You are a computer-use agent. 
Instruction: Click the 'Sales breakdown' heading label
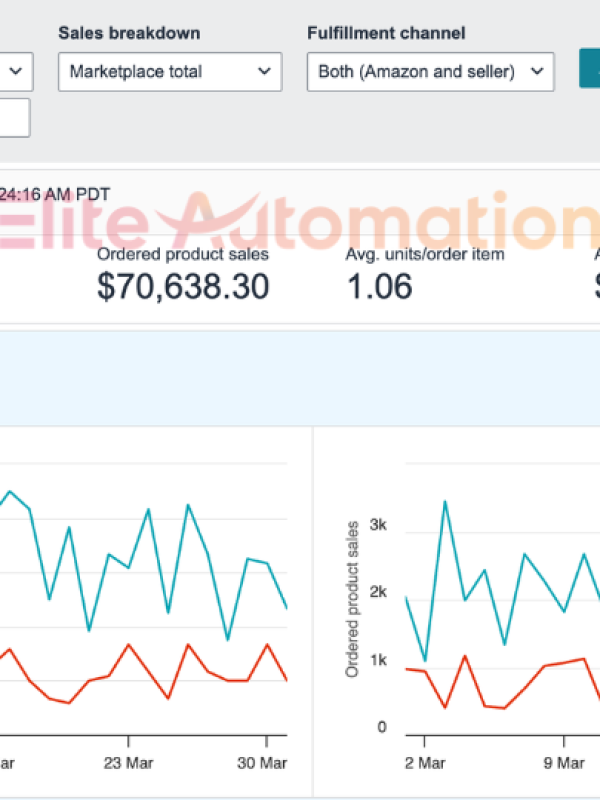[129, 33]
